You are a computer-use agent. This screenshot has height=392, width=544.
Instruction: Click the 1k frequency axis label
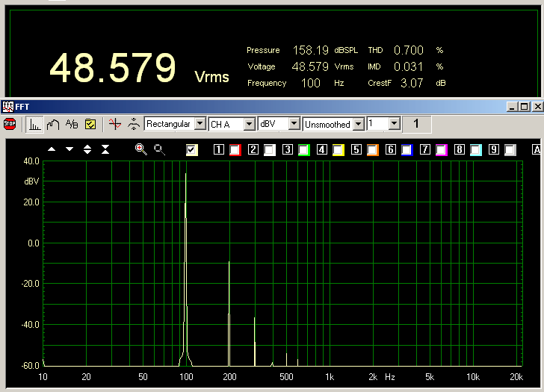[x=330, y=377]
